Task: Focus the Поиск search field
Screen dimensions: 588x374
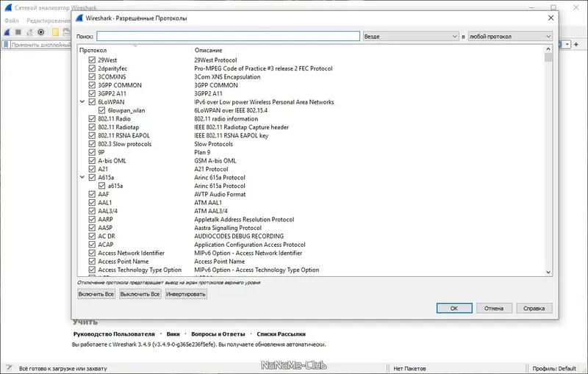Action: (x=228, y=36)
